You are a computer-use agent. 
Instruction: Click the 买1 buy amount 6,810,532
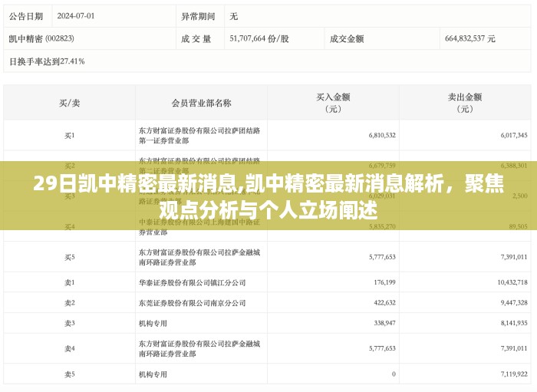point(381,135)
